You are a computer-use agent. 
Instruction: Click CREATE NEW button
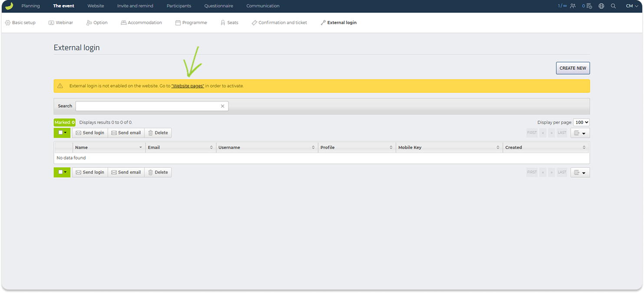573,68
